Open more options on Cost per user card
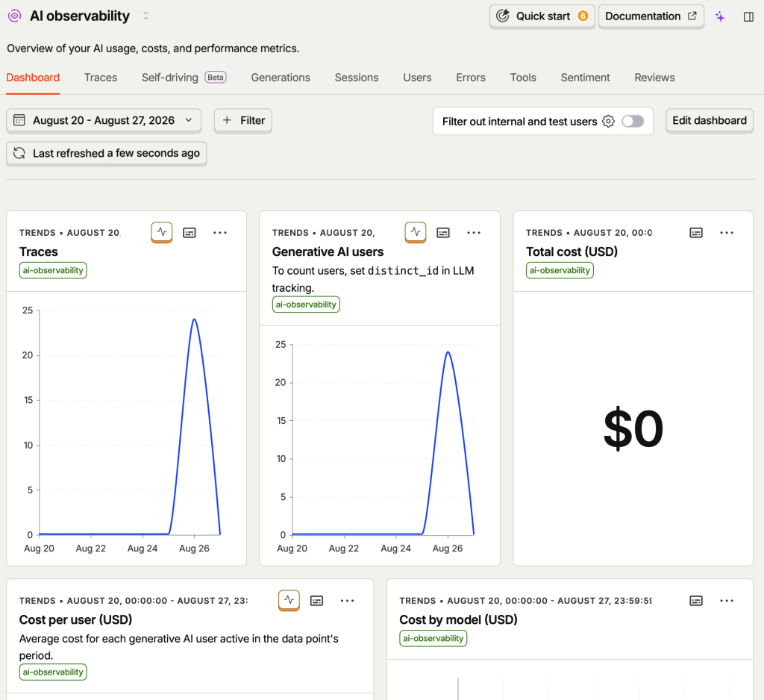764x700 pixels. coord(348,601)
